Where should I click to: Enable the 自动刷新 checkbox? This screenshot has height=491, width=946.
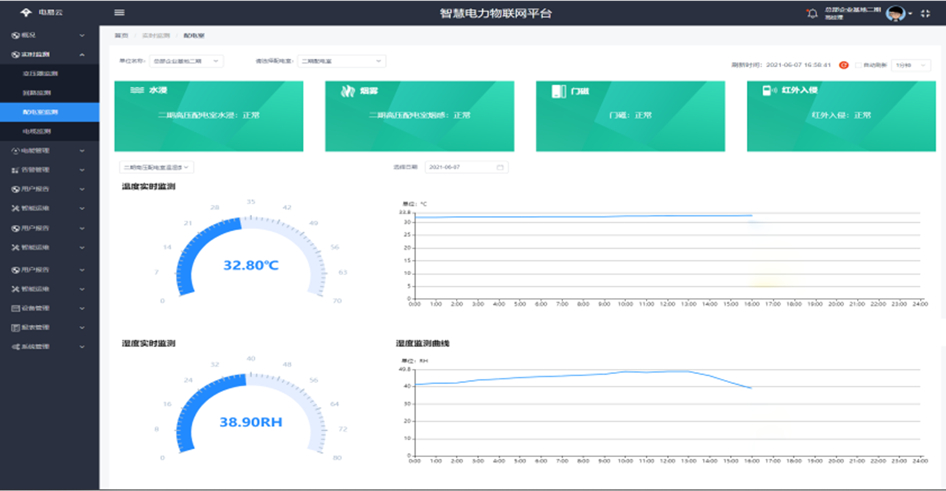coord(858,65)
